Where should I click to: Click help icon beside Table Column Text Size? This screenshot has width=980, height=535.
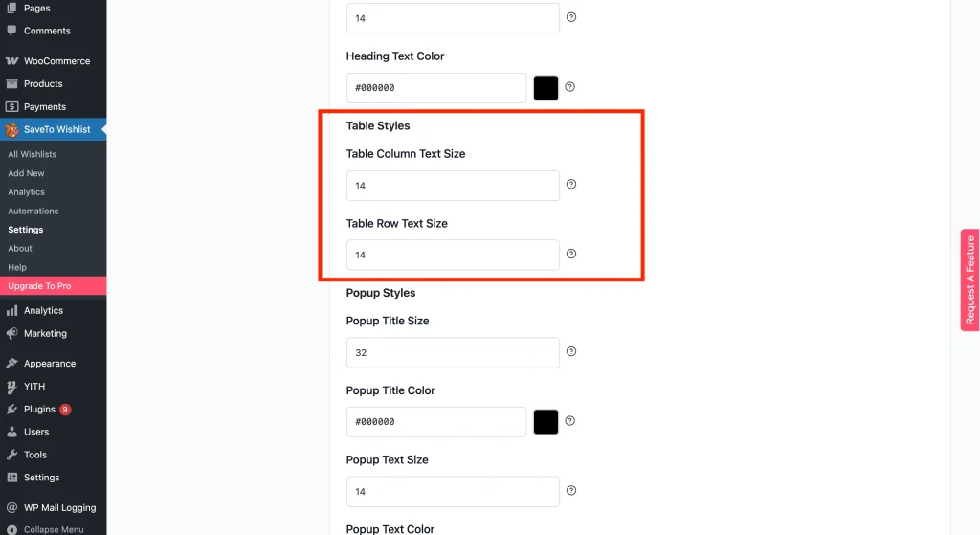pos(571,185)
